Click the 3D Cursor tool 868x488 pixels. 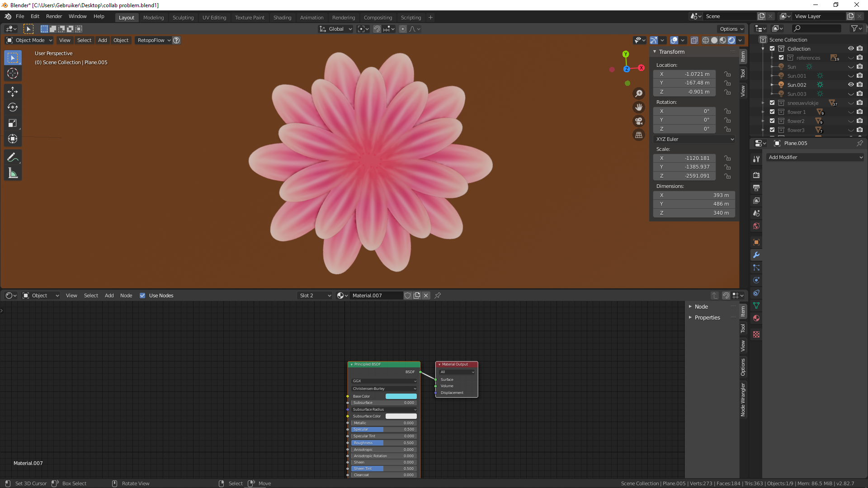pyautogui.click(x=13, y=73)
